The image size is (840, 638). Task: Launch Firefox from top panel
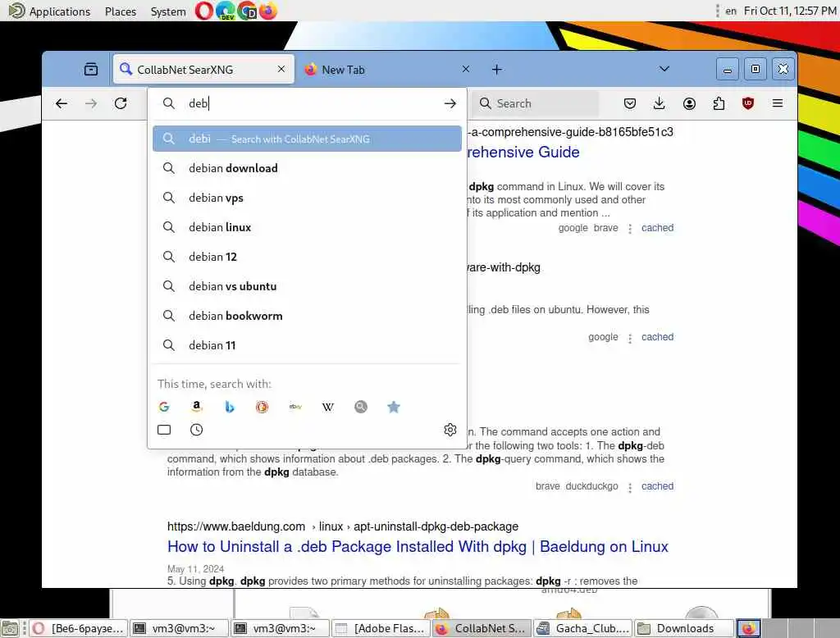point(268,11)
